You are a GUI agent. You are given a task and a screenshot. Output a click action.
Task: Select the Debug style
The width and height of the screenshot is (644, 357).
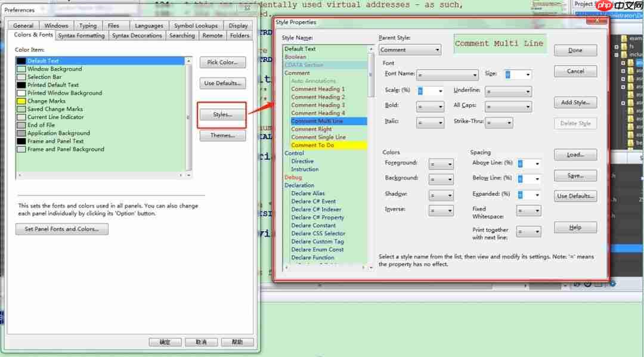pyautogui.click(x=293, y=177)
